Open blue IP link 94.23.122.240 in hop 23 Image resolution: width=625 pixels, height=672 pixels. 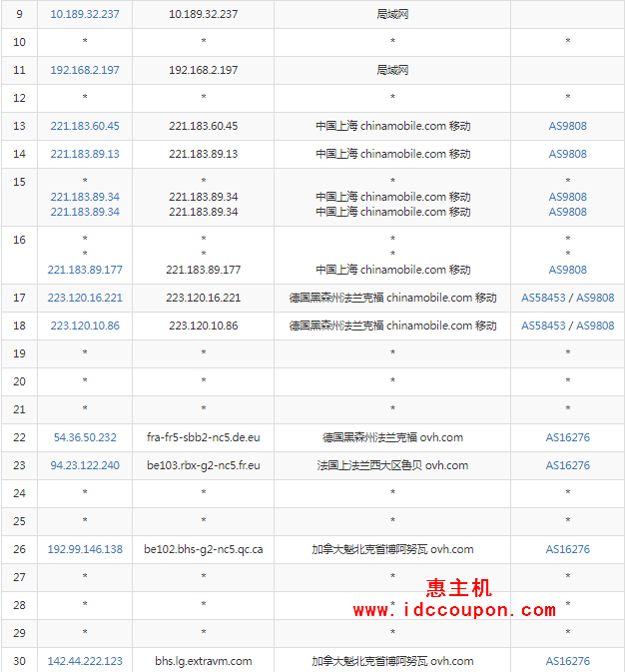pos(85,465)
